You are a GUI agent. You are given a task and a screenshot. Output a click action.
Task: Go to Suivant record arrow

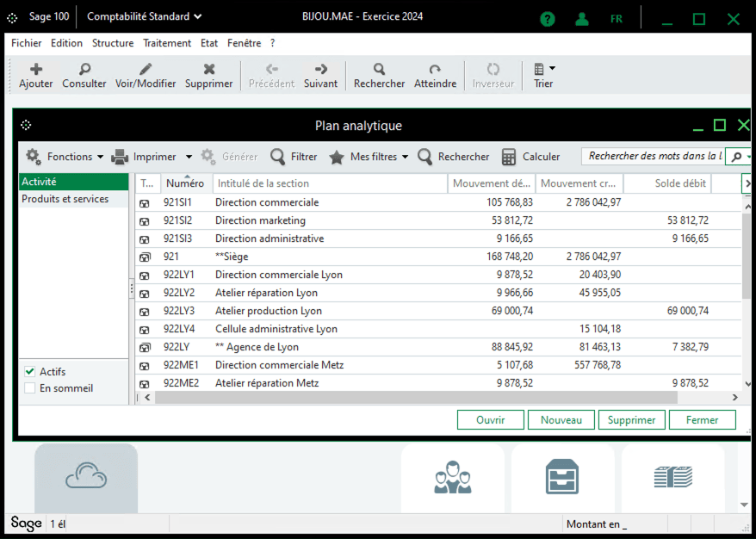(x=320, y=70)
